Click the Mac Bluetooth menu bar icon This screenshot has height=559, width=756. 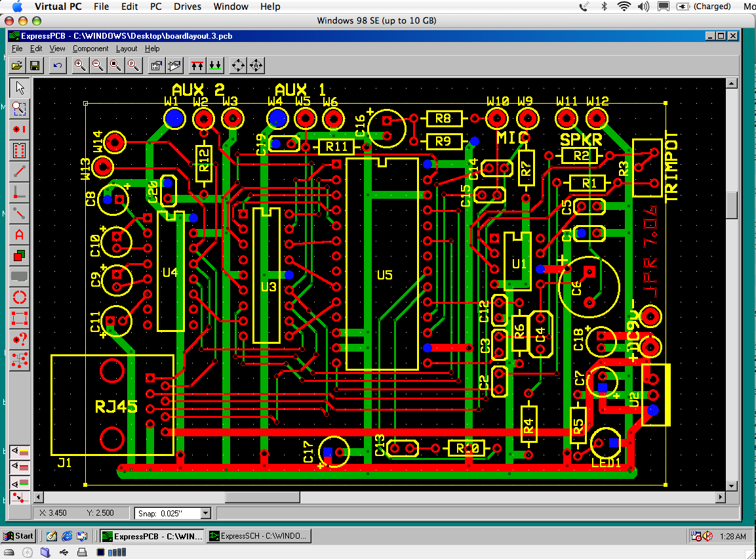604,7
